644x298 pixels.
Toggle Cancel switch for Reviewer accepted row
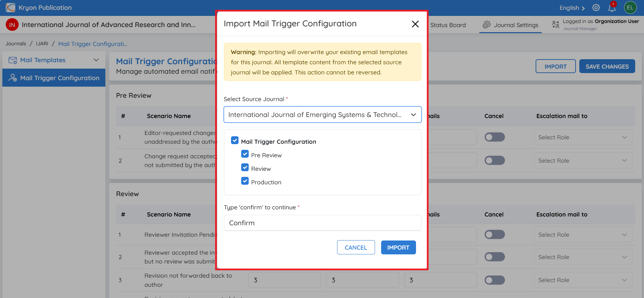[495, 257]
